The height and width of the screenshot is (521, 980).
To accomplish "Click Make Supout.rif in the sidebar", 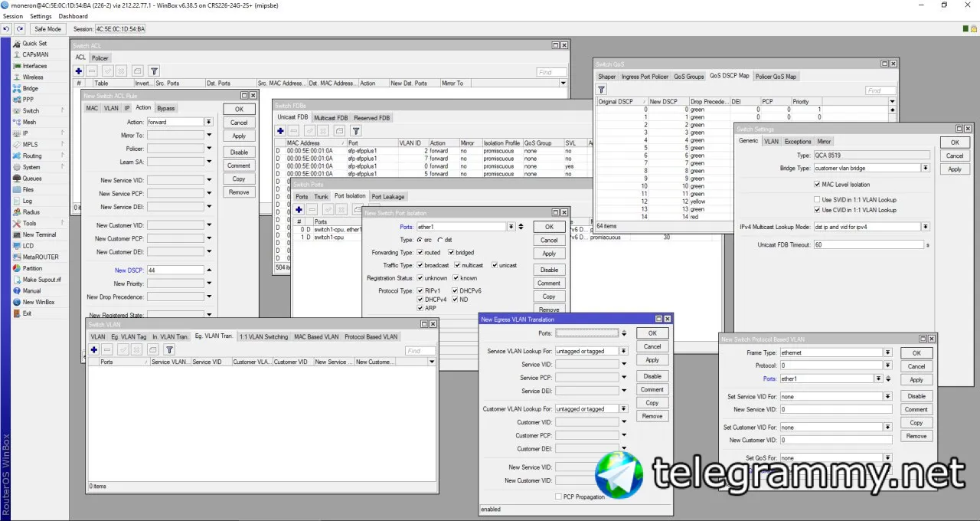I will click(41, 280).
